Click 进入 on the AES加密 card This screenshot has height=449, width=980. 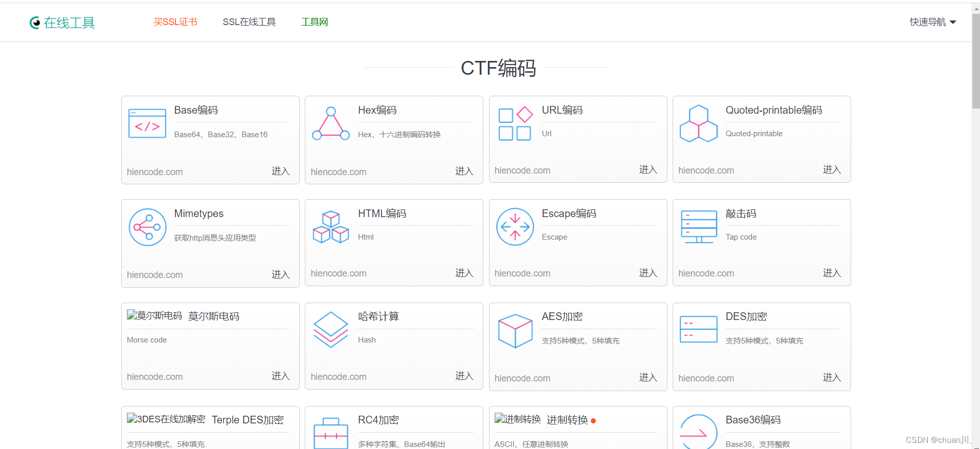[x=648, y=377]
